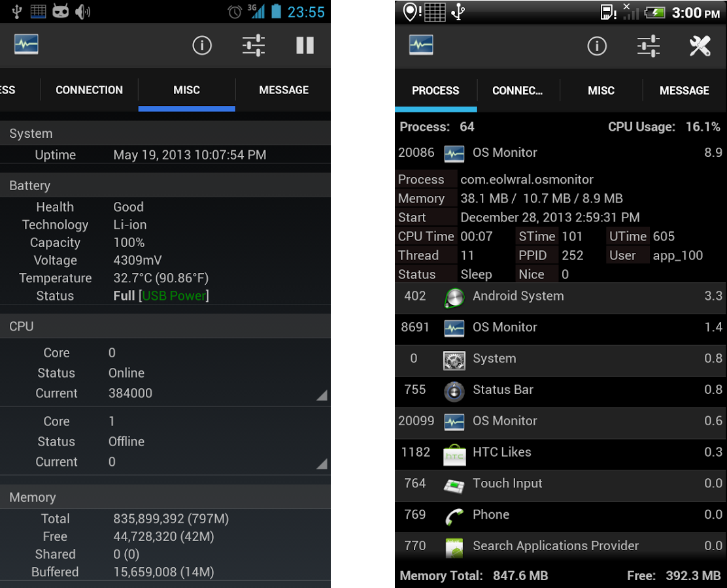
Task: Tap the total memory value 835,899,392 (797M)
Action: pos(171,519)
